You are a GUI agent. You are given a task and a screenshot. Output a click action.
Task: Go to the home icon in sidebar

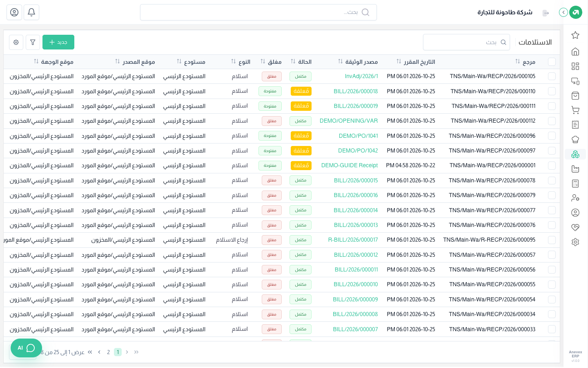(x=575, y=52)
